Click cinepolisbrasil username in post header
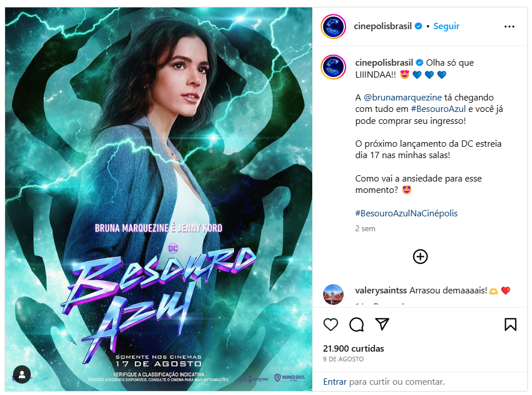Image resolution: width=532 pixels, height=395 pixels. [382, 26]
